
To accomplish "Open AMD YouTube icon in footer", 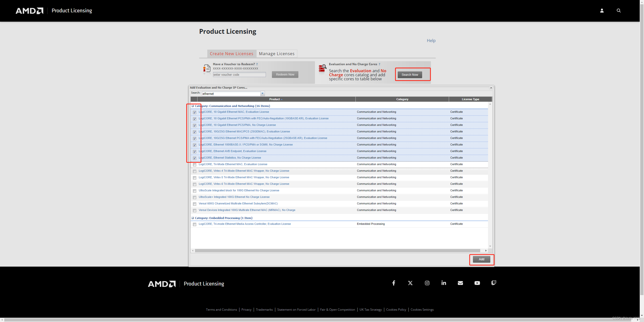I will [x=477, y=283].
